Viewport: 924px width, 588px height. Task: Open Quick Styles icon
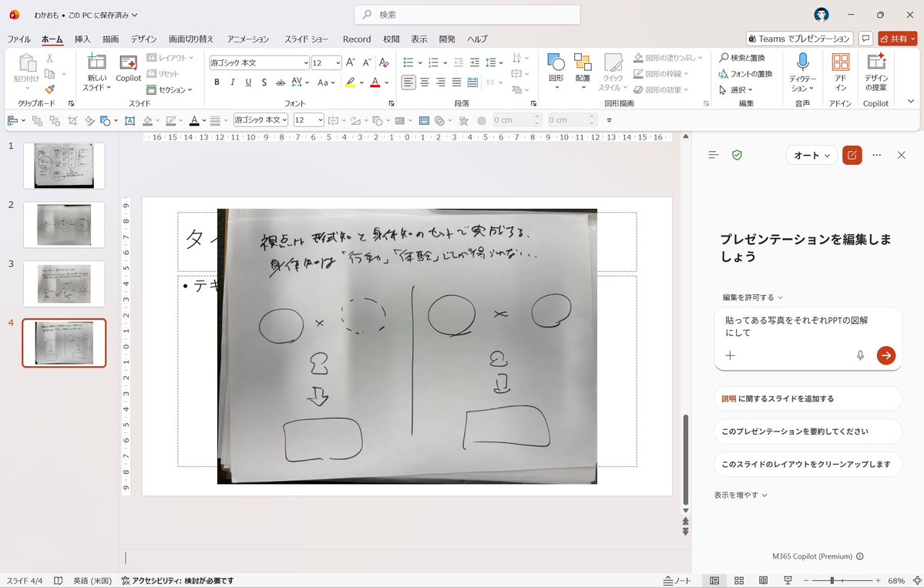click(613, 62)
